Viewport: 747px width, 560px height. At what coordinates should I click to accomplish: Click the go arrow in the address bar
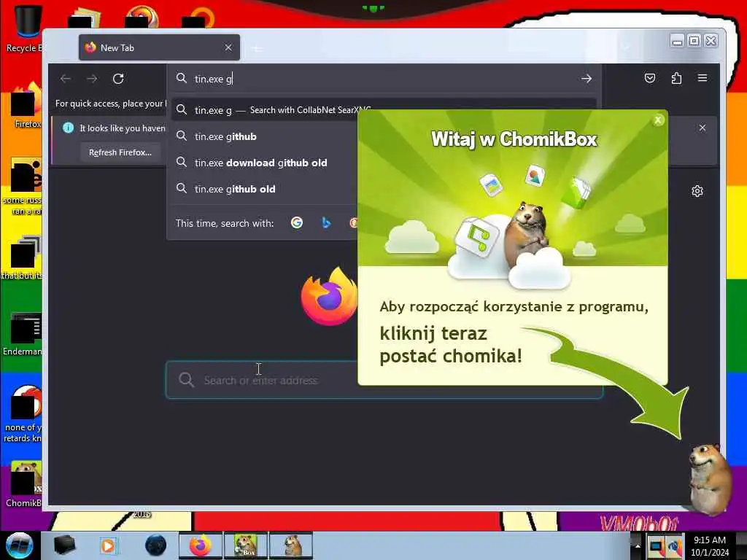(587, 79)
